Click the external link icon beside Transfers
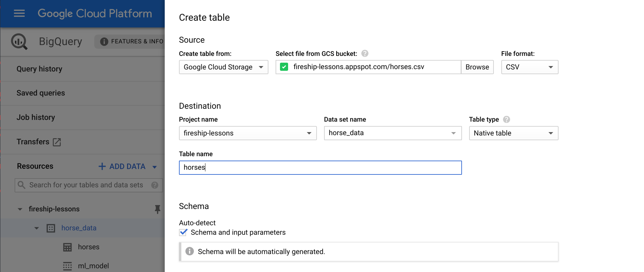The width and height of the screenshot is (644, 272). (x=57, y=142)
